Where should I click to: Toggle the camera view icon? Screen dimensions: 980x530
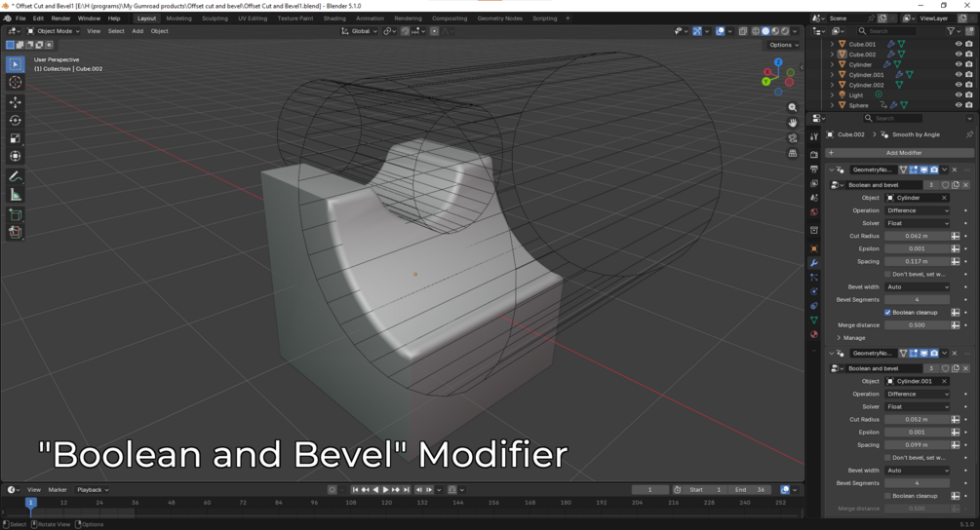point(793,138)
